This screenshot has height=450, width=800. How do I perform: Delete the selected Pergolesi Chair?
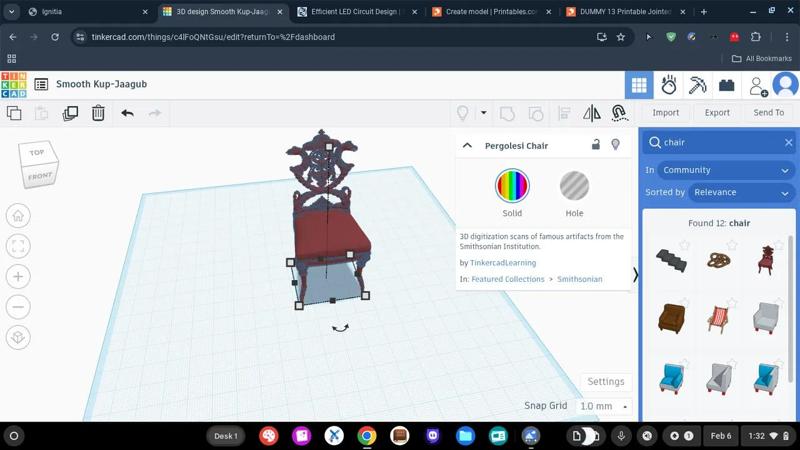98,113
